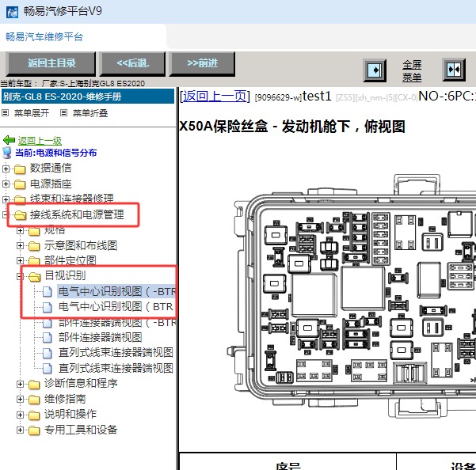Screen dimensions: 476x470
Task: Select the 维修指南 tree item
Action: tap(65, 399)
